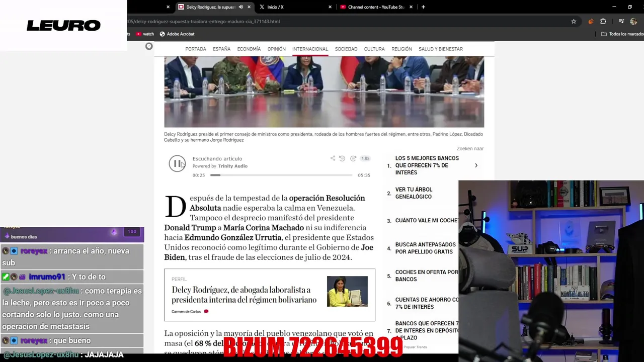Open the RELIGIÓN section
Viewport: 644px width, 362px height.
[x=401, y=49]
